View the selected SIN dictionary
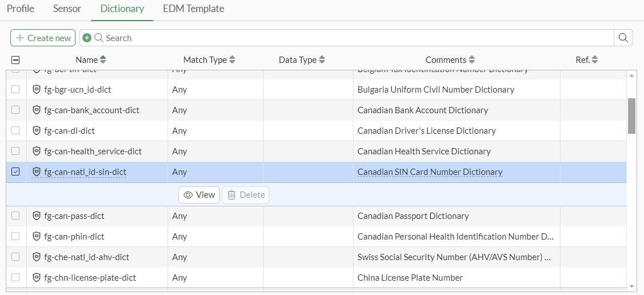Screen dimensions: 644x295 (x=199, y=195)
